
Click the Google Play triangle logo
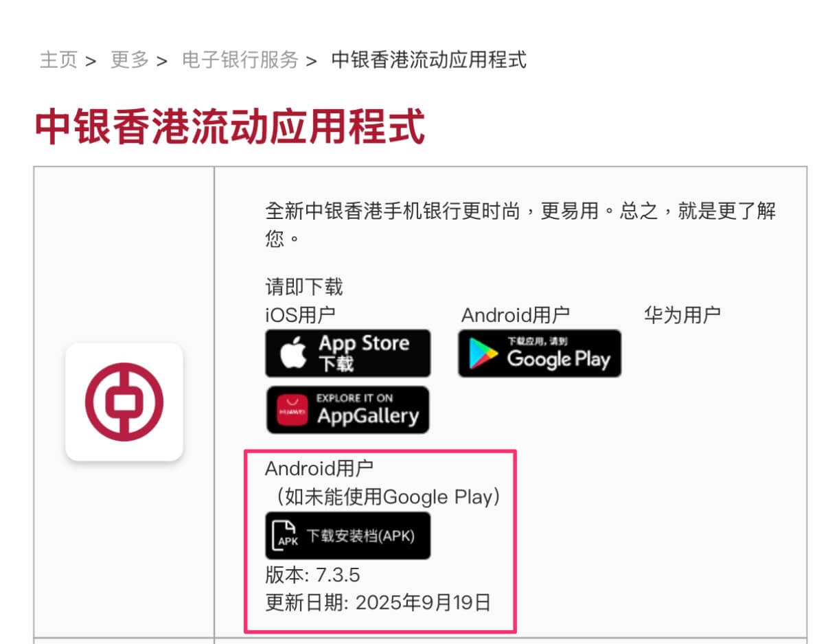[x=483, y=354]
